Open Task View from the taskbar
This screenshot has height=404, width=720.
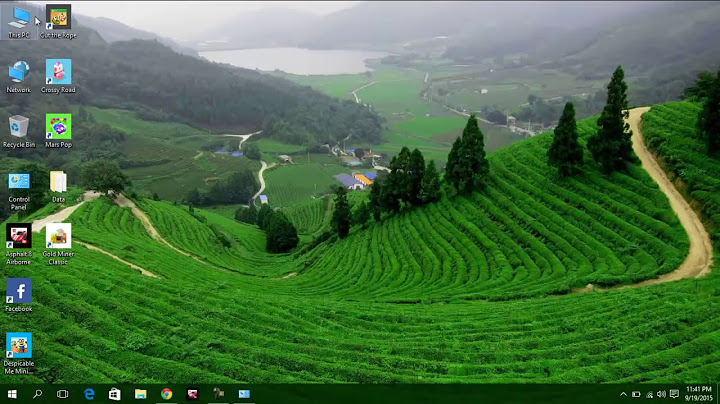pos(62,394)
